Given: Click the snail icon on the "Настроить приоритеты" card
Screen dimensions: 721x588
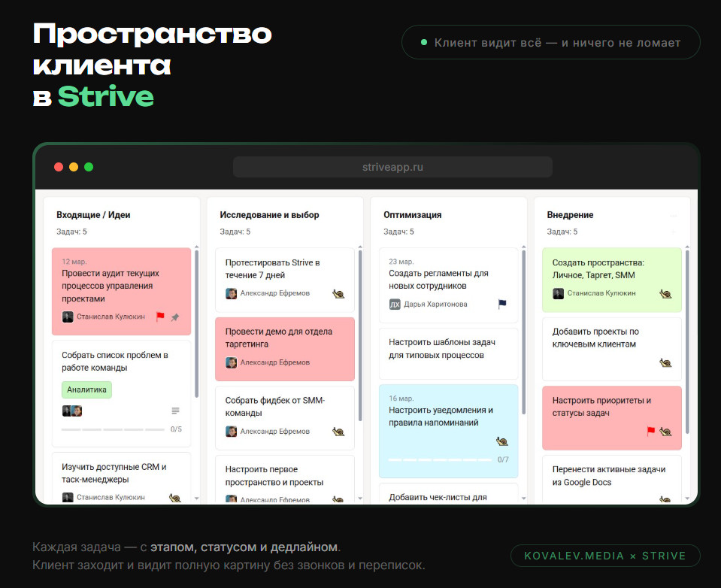Looking at the screenshot, I should pos(665,432).
